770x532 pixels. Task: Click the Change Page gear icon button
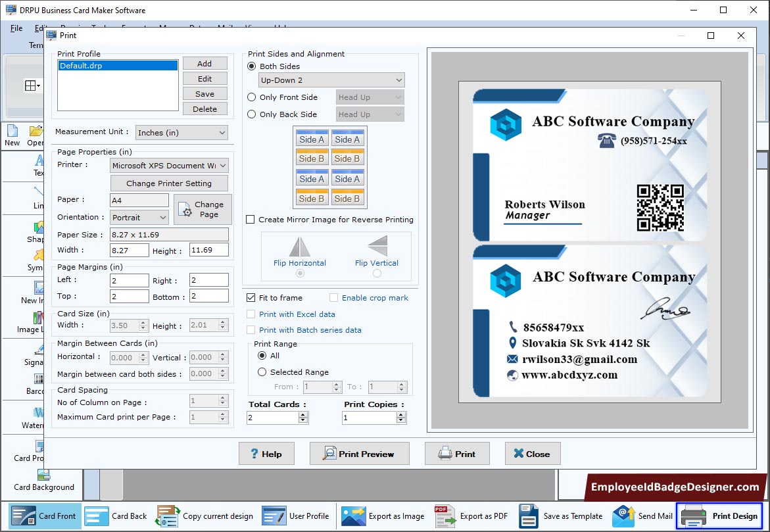tap(203, 209)
